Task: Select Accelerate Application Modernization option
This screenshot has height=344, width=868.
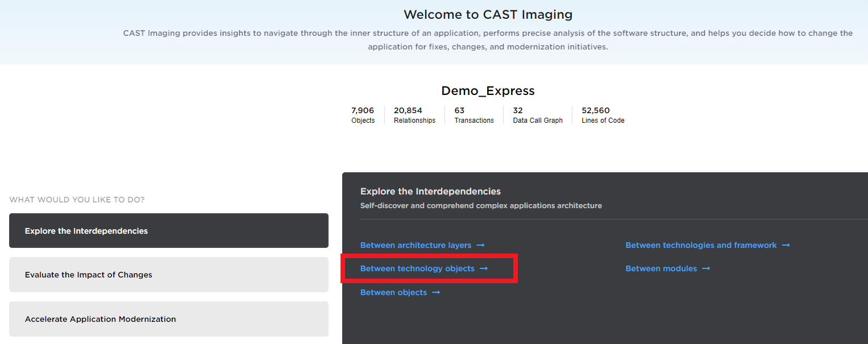Action: [169, 319]
